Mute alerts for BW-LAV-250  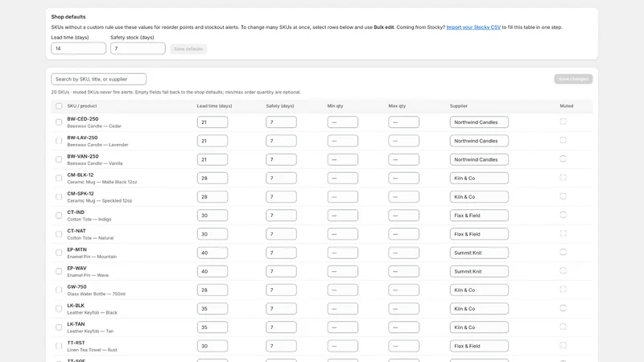(x=563, y=140)
